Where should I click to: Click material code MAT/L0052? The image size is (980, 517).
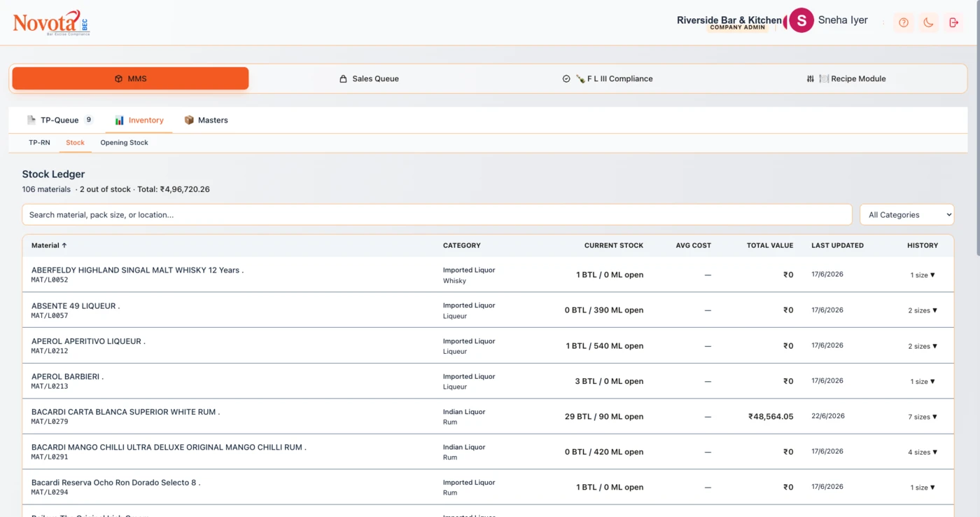click(x=50, y=280)
